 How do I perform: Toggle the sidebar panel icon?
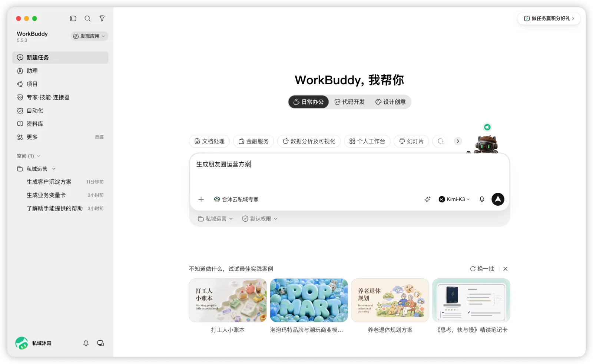coord(73,19)
